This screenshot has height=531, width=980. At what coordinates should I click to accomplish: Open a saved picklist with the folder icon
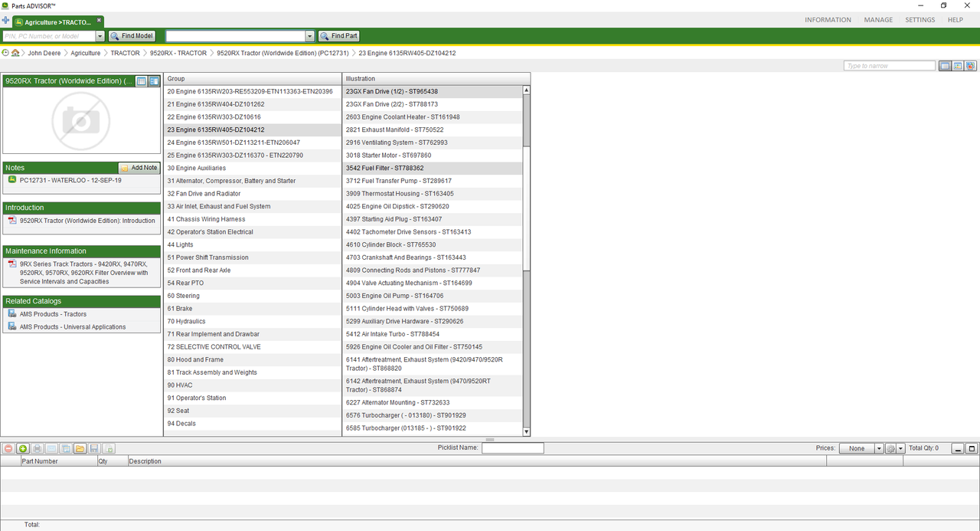[x=80, y=448]
